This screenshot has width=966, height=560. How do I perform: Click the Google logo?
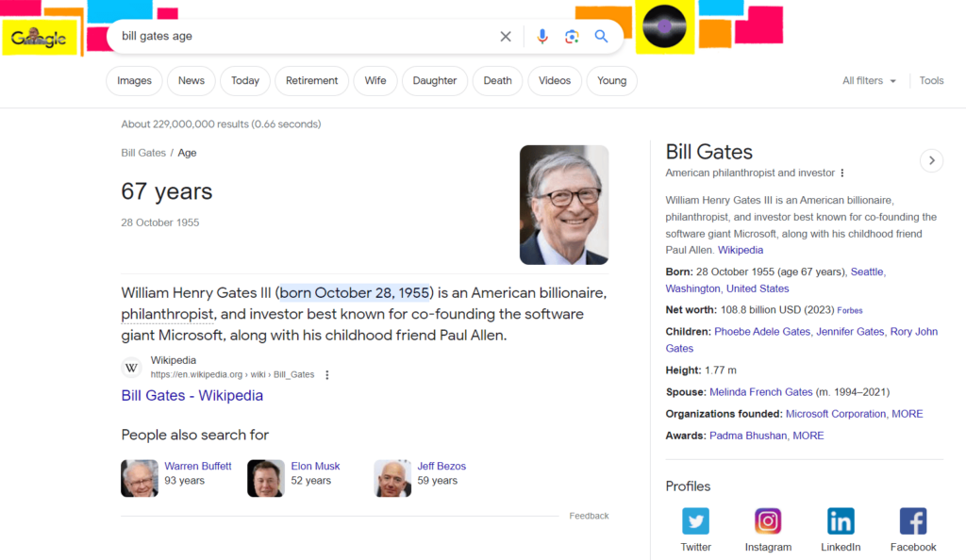(x=40, y=36)
